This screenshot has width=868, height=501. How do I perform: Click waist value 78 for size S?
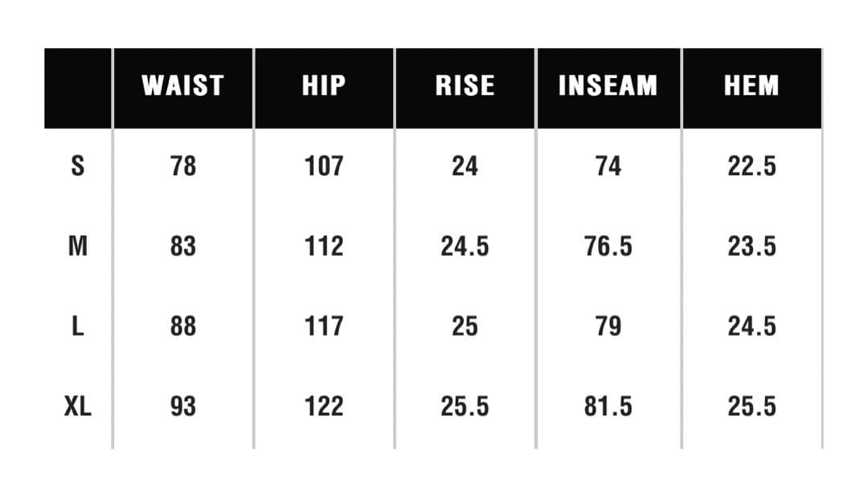coord(183,166)
